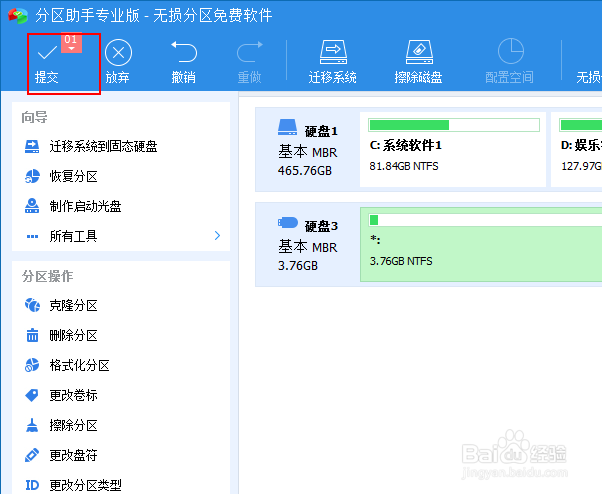This screenshot has height=494, width=602.
Task: Click the 465.76GB disk size text
Action: point(305,170)
